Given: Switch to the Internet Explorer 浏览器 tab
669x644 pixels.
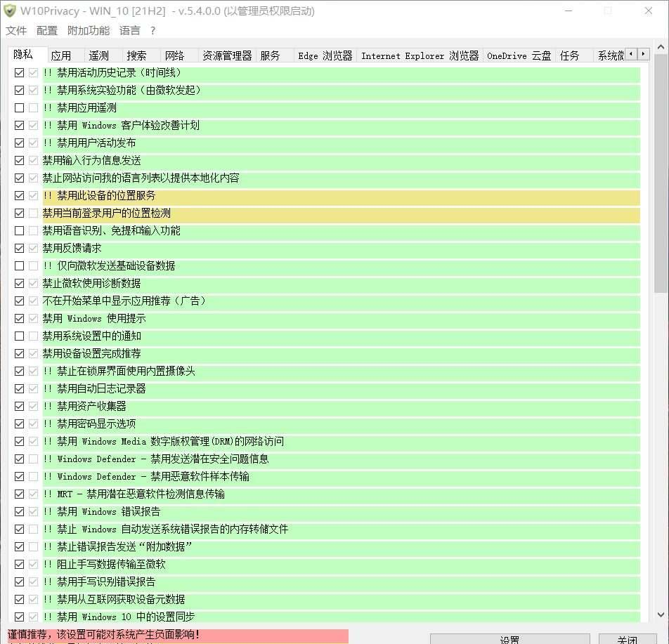Looking at the screenshot, I should click(x=420, y=56).
